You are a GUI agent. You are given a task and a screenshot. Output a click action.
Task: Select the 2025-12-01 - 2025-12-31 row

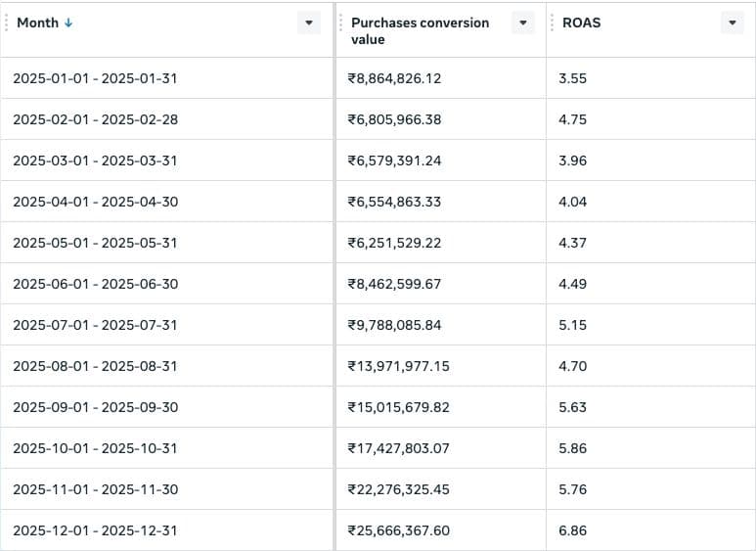[x=95, y=530]
